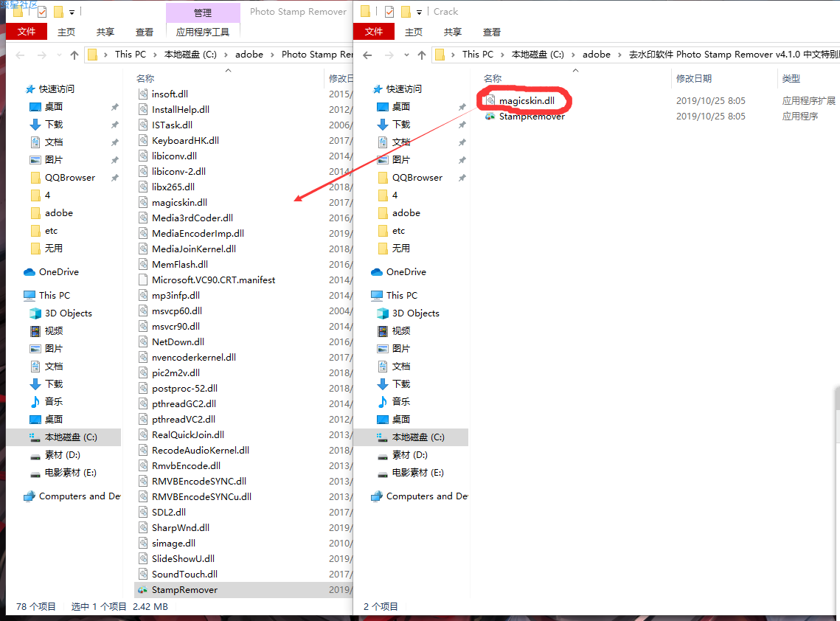Open 快速访问 in Crack navigation pane
The image size is (840, 621).
[x=403, y=89]
